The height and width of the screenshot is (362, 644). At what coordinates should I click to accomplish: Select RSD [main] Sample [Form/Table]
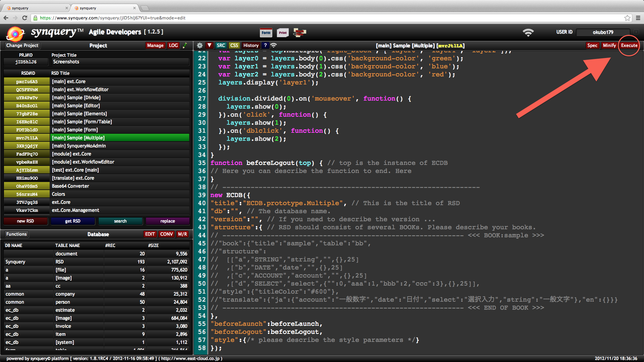(120, 122)
